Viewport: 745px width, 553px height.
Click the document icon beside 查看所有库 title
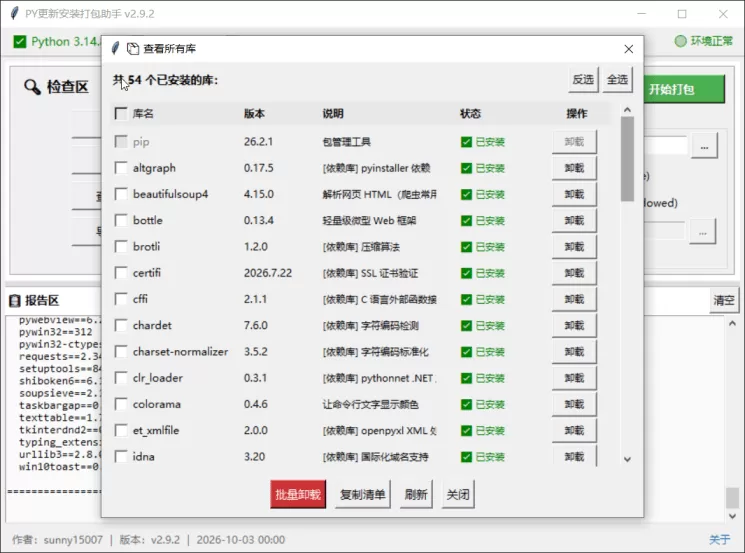tap(133, 48)
